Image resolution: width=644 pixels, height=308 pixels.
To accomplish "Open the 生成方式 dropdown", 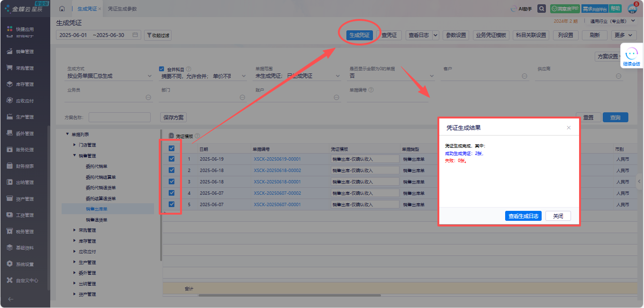I will pos(110,76).
